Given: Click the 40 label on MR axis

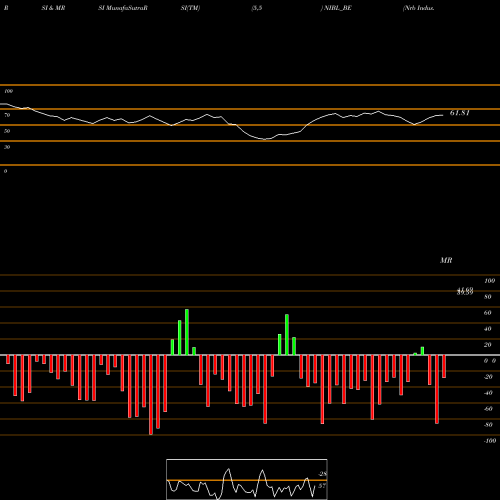Looking at the screenshot, I should pos(488,329).
